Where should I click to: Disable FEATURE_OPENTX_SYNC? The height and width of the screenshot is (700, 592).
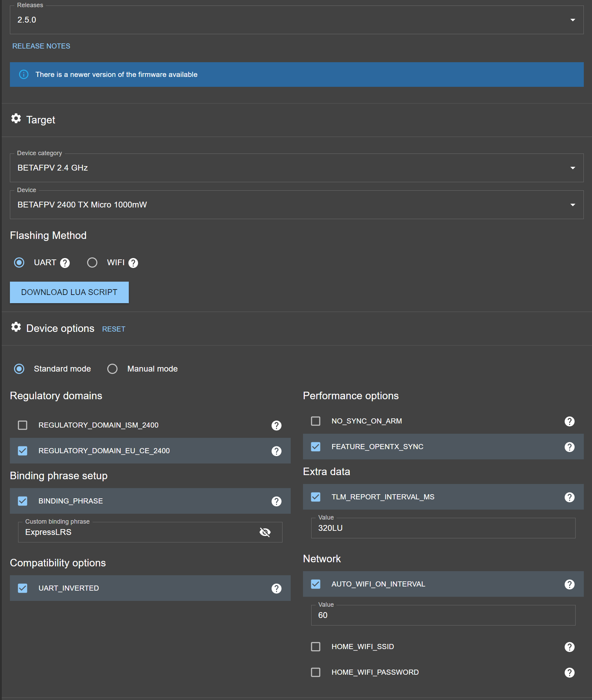315,446
